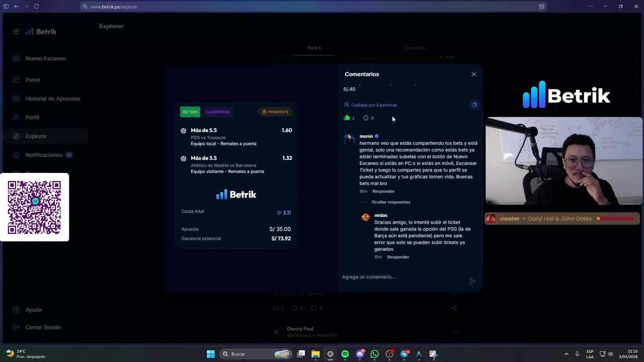Click the 'S/ 35.00' stake amount
Screen dimensions: 644x362
tap(280, 229)
